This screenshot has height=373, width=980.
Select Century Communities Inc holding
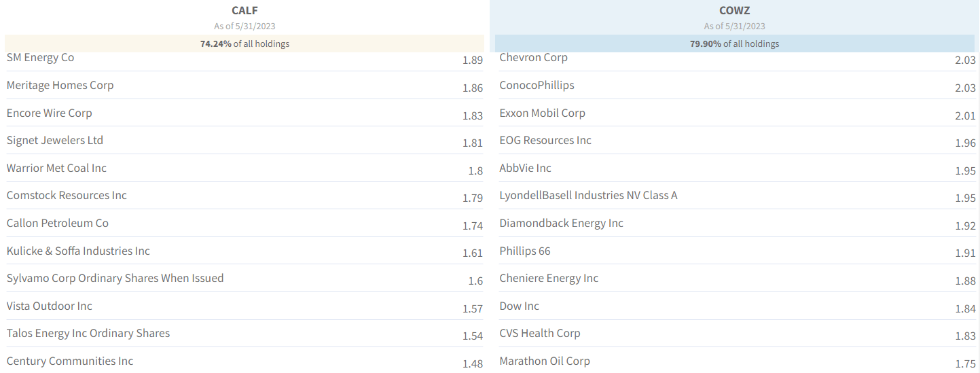(70, 361)
